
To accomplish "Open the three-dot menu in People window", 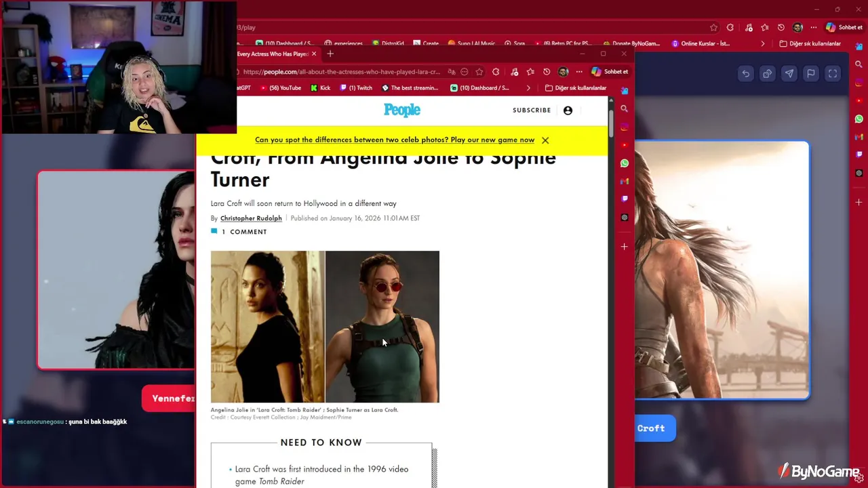I will [579, 72].
